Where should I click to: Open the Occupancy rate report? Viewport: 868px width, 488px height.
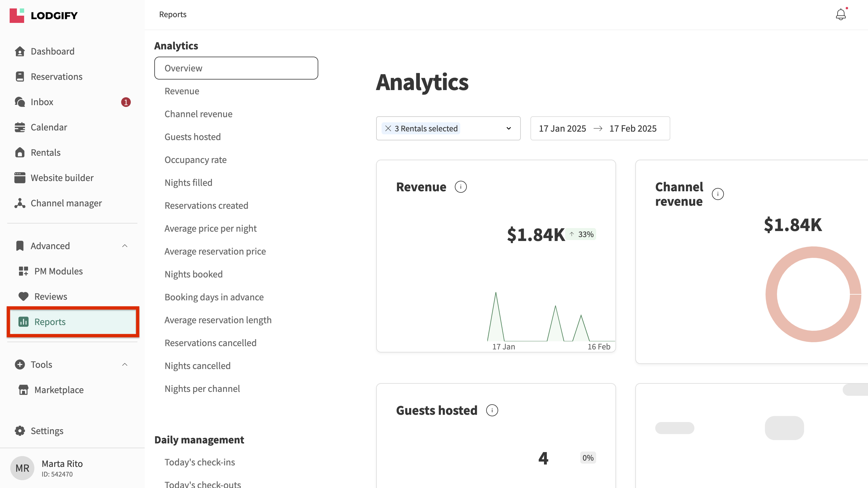pyautogui.click(x=195, y=160)
